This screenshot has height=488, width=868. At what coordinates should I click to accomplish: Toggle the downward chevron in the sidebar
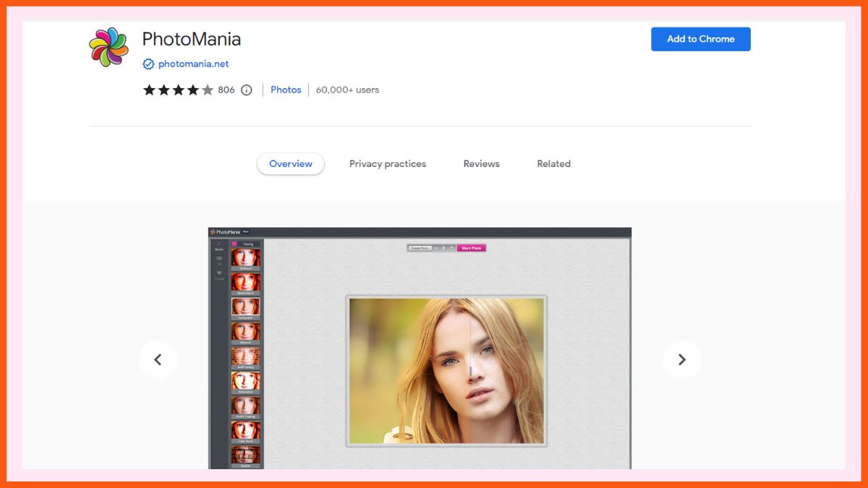tap(218, 263)
